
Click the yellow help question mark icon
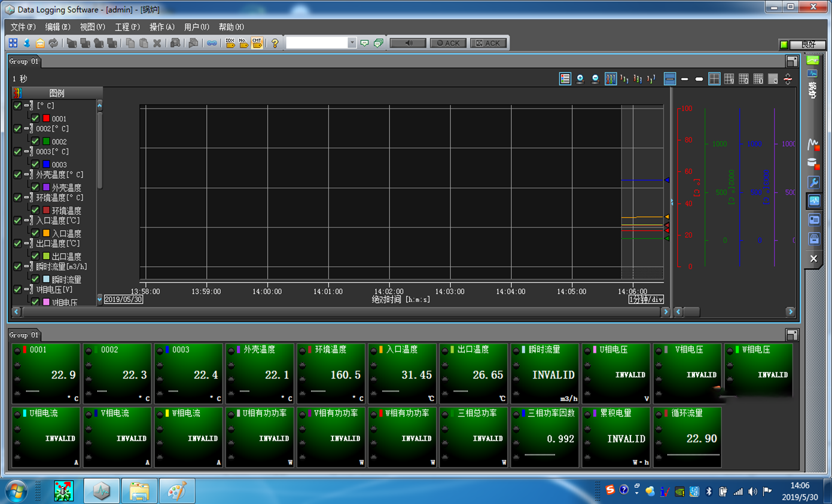[x=275, y=43]
